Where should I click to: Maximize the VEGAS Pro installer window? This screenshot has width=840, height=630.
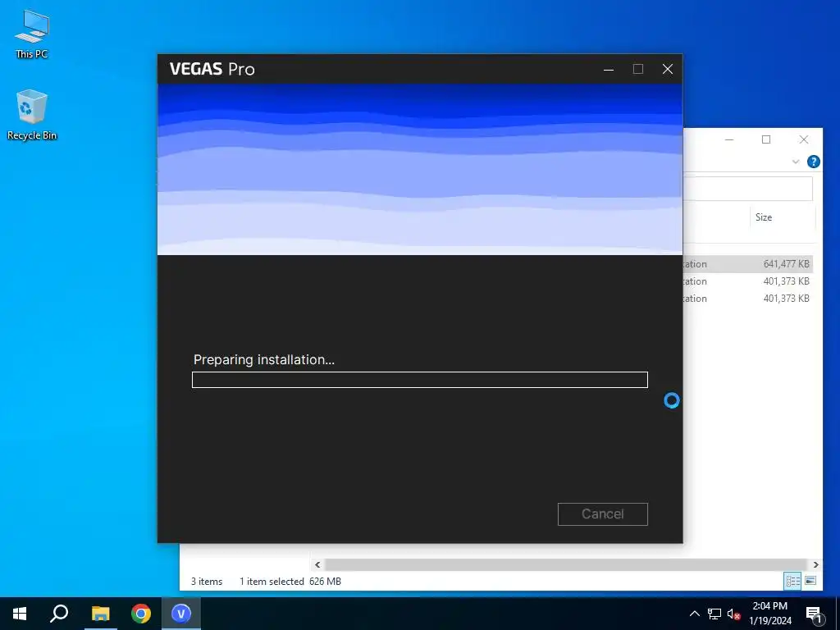point(638,69)
